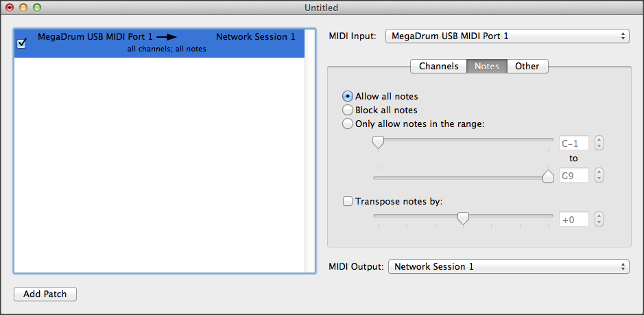Image resolution: width=644 pixels, height=315 pixels.
Task: Select Only allow notes in the range
Action: [x=348, y=124]
